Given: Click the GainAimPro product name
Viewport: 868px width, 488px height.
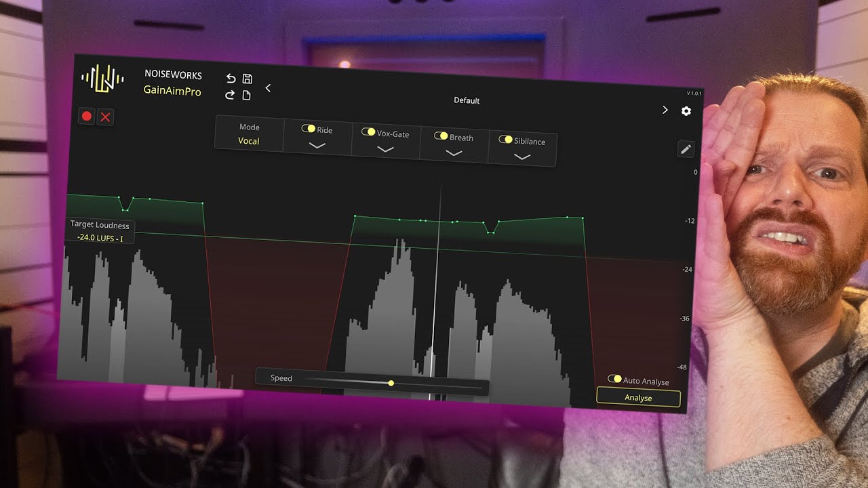Looking at the screenshot, I should (x=172, y=91).
